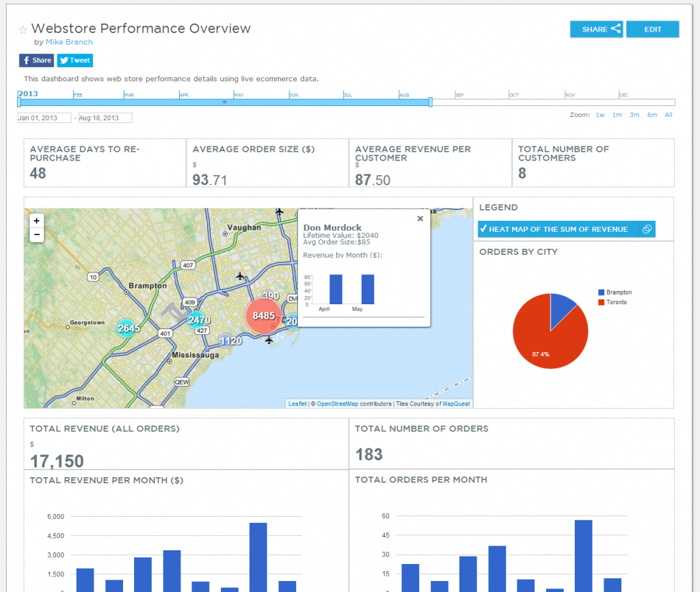This screenshot has width=700, height=592.
Task: Set timeline zoom to 6m
Action: coord(652,115)
